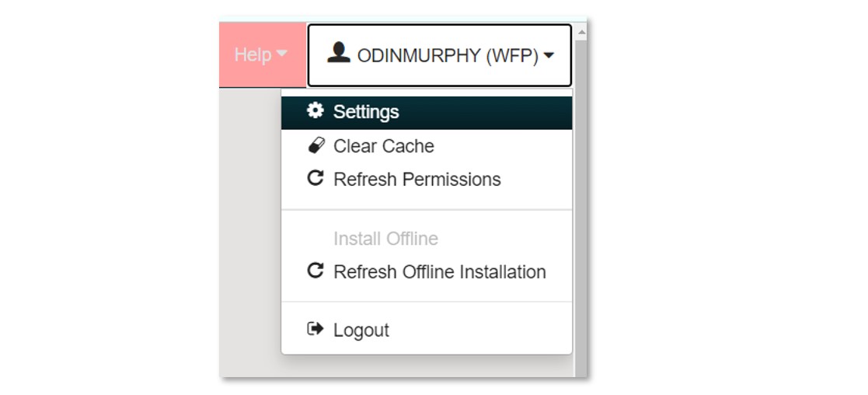Click the circular arrow icon beside Refresh Permissions
This screenshot has width=868, height=395.
click(x=315, y=178)
